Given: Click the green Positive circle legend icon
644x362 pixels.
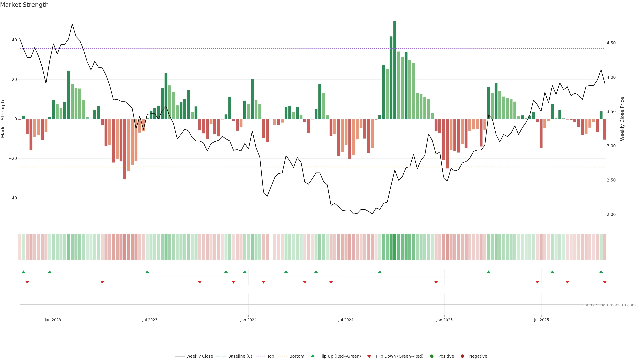Looking at the screenshot, I should tap(432, 356).
